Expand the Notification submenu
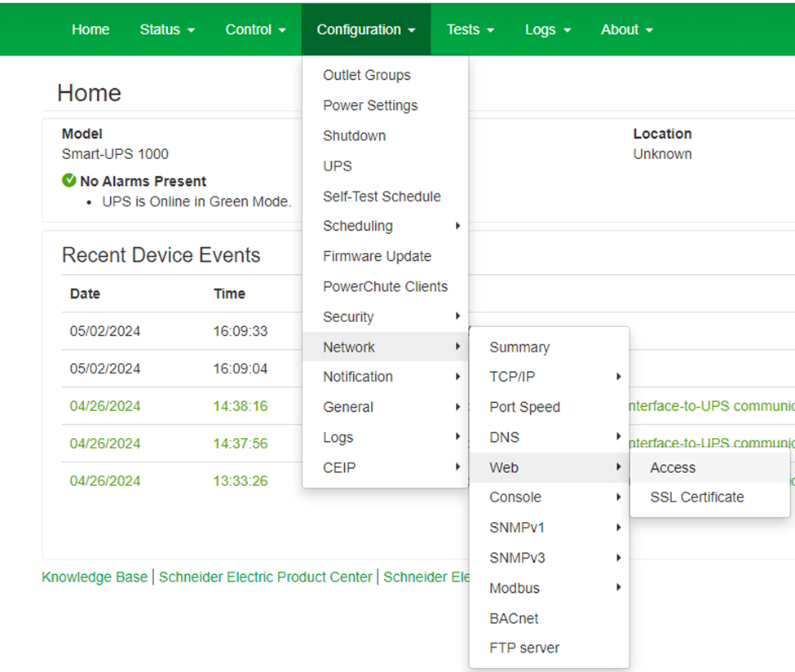This screenshot has width=795, height=672. (x=385, y=377)
